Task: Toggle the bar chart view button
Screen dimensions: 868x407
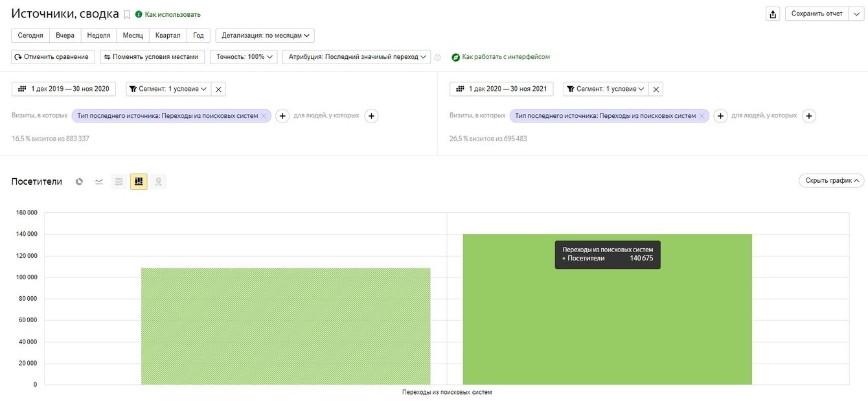Action: click(139, 181)
